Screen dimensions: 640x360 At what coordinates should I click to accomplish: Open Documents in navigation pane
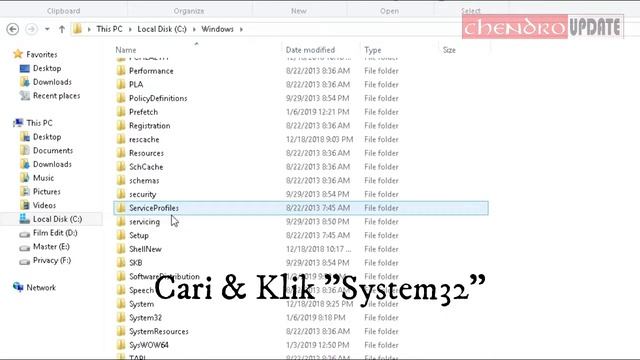[53, 151]
